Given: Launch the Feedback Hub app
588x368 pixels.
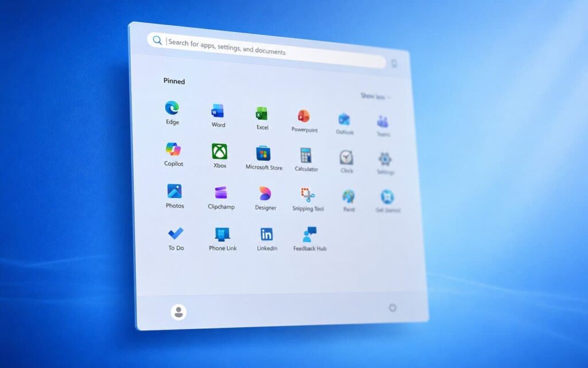Looking at the screenshot, I should point(310,235).
